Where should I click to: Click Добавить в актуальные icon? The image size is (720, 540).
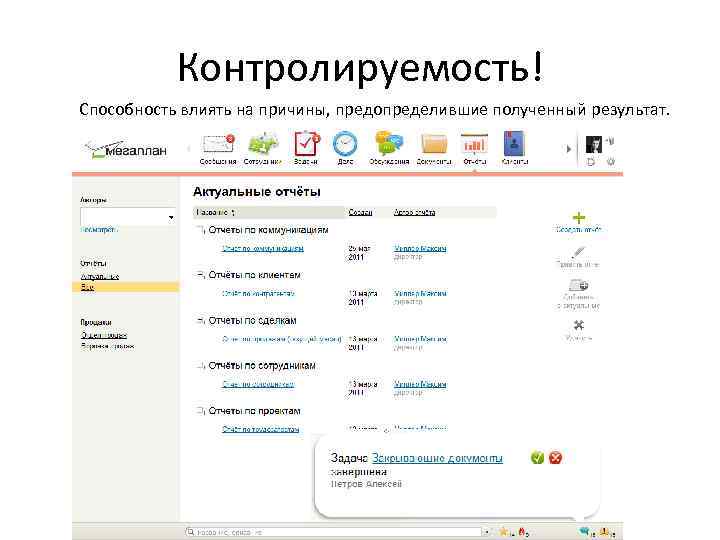[x=578, y=285]
